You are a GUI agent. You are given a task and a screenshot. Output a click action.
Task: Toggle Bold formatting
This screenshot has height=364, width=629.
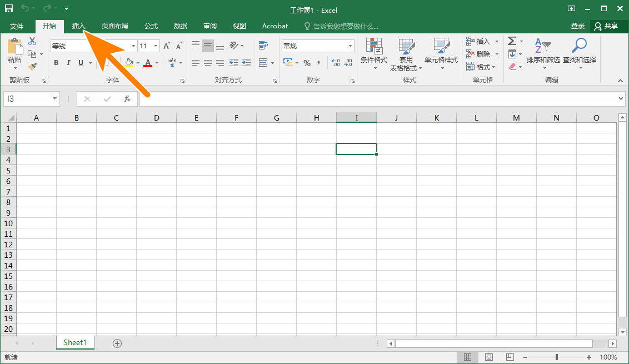56,63
